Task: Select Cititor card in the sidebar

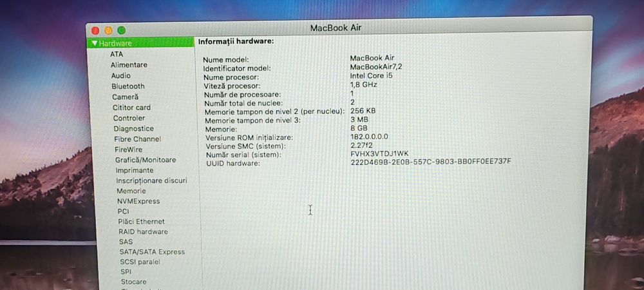Action: pos(131,108)
